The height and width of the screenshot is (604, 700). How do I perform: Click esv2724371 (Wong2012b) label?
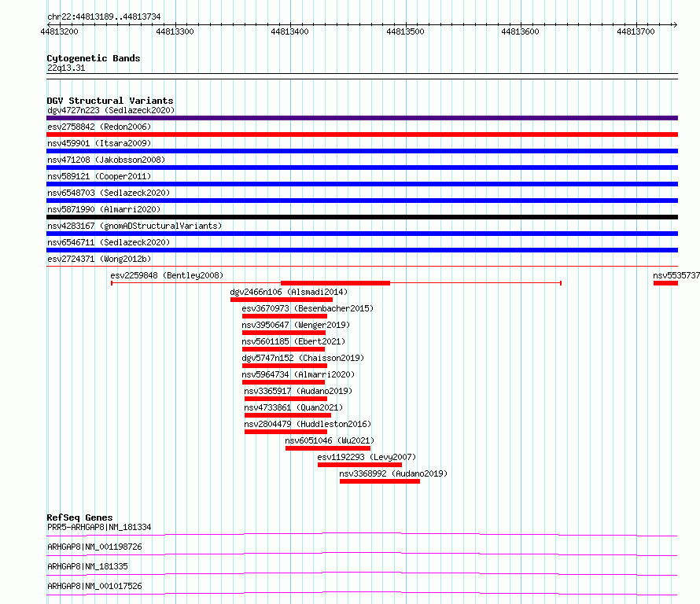coord(99,259)
